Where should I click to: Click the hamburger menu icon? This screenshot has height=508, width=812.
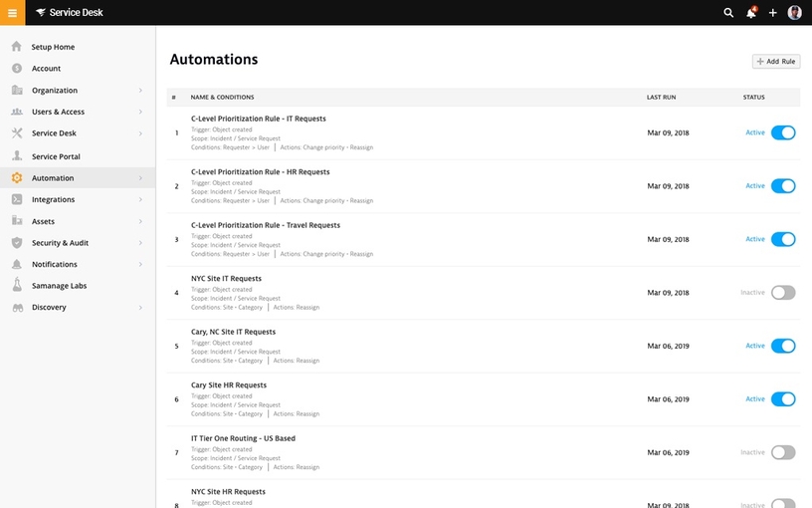click(x=13, y=13)
